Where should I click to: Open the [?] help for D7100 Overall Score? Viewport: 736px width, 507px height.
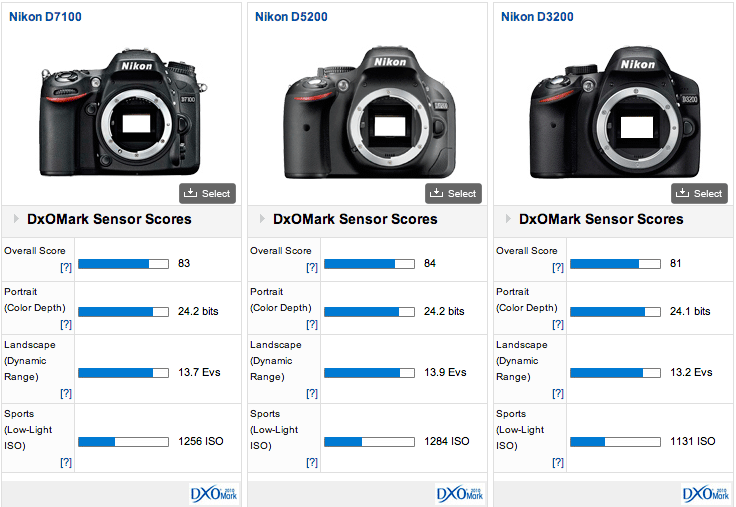coord(66,267)
